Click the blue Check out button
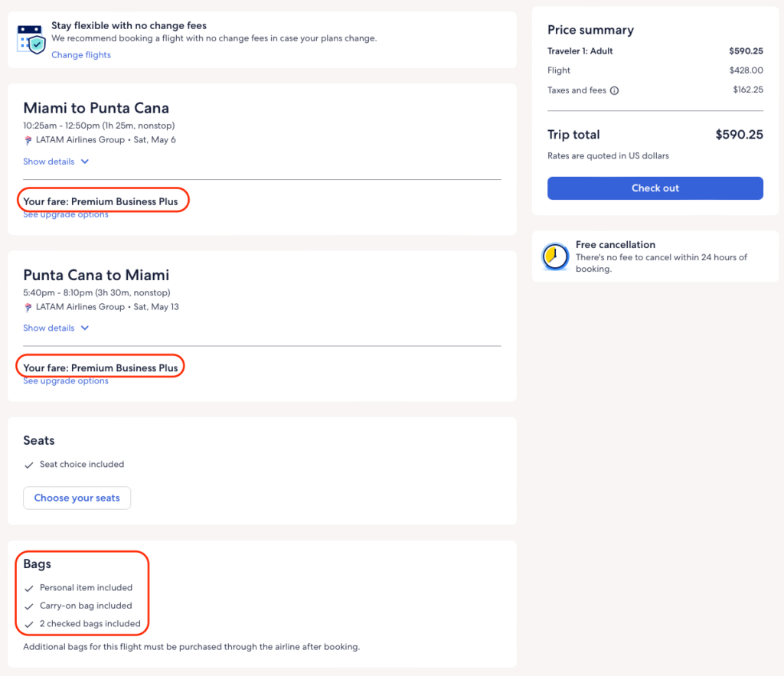 point(655,188)
